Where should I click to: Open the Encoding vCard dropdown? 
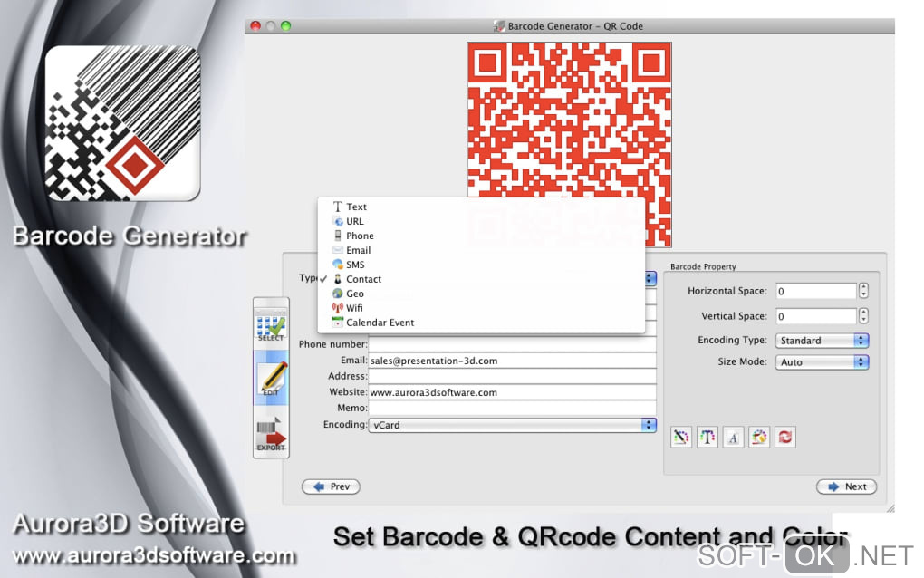click(512, 425)
